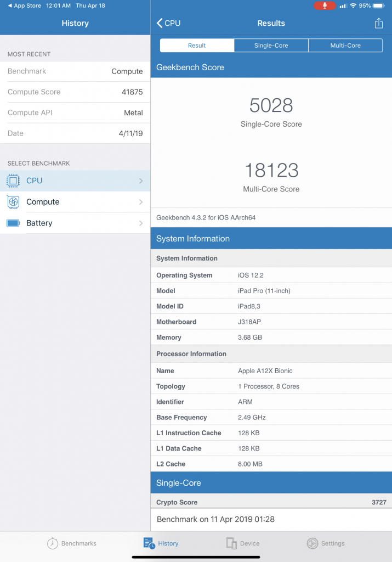Open the History tab in bottom bar
The height and width of the screenshot is (562, 392).
[x=161, y=543]
